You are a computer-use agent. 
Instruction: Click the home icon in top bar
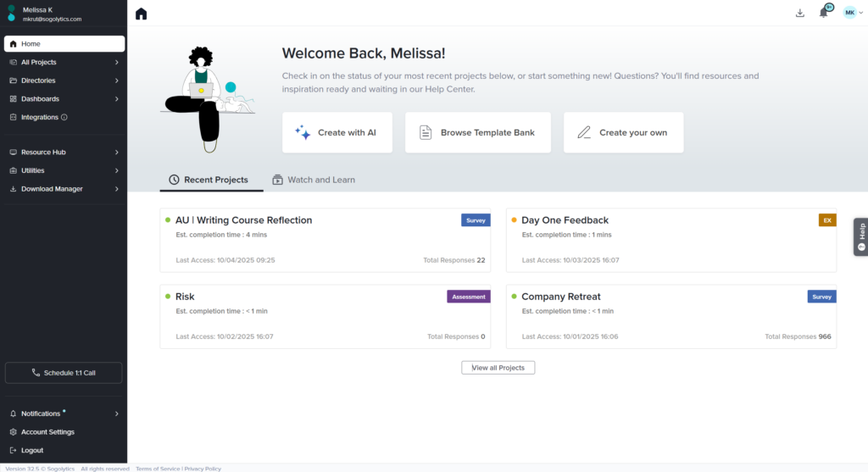point(141,14)
